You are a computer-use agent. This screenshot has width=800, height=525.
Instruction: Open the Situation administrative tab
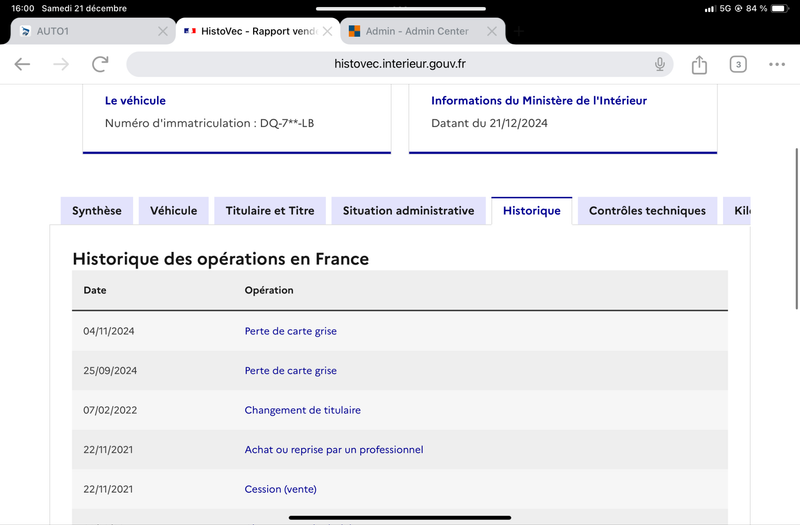click(x=408, y=211)
